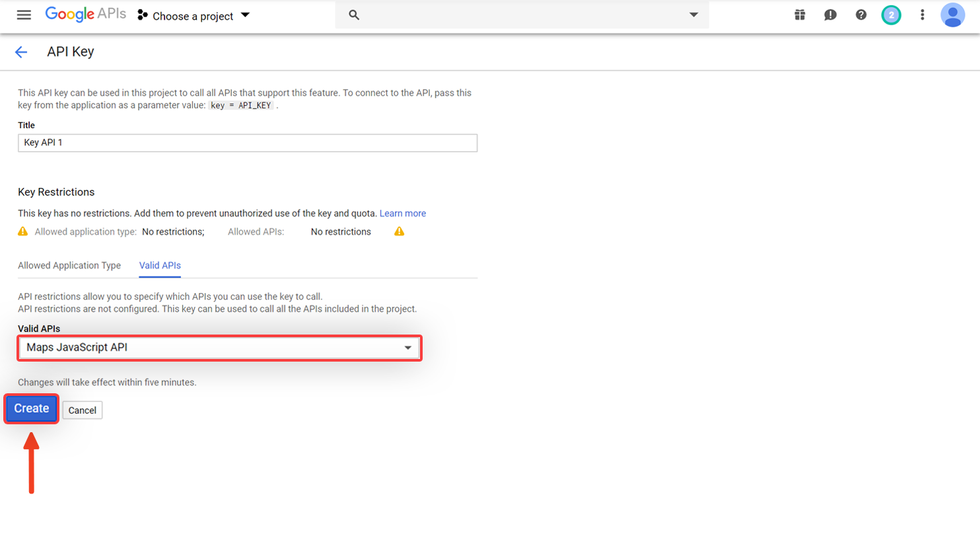Open the Learn more link
980x549 pixels.
point(403,213)
